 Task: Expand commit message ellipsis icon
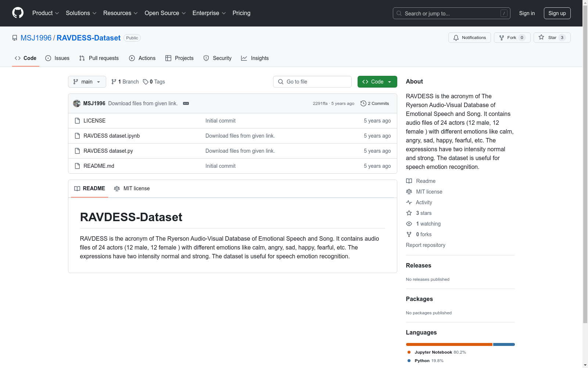pyautogui.click(x=186, y=103)
